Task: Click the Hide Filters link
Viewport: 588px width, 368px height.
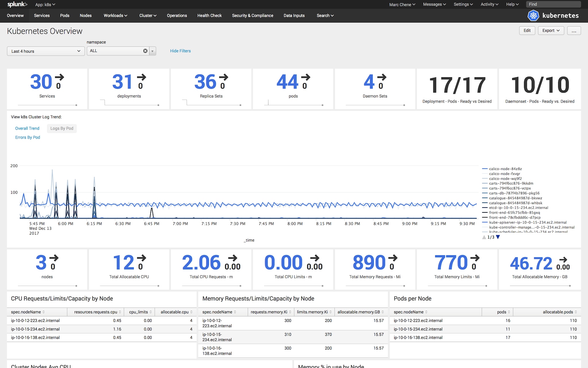Action: [x=180, y=51]
